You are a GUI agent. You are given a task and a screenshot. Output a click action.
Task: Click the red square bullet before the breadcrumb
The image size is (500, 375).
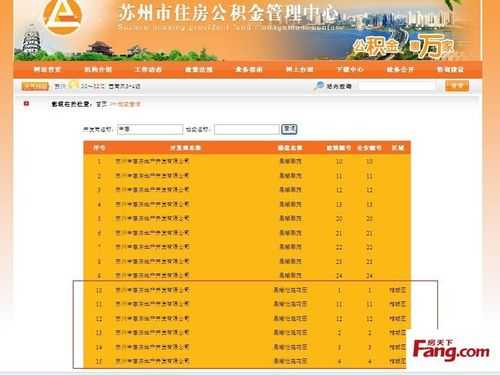pos(26,104)
